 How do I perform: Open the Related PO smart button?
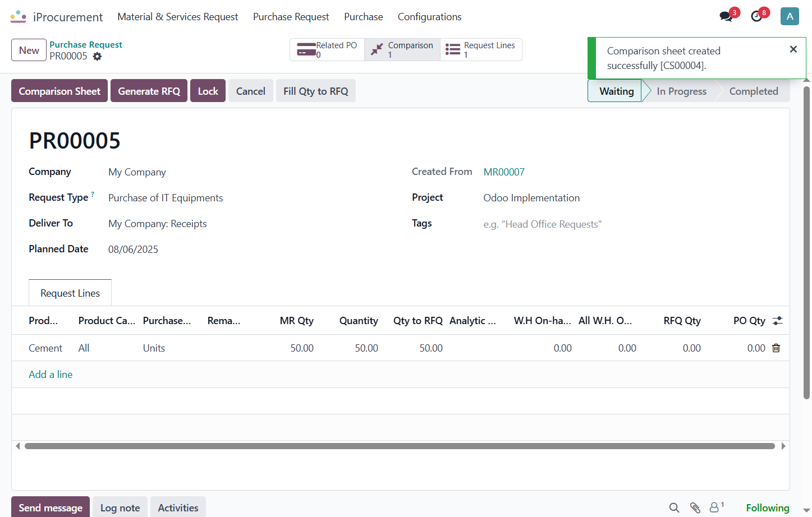pos(327,49)
